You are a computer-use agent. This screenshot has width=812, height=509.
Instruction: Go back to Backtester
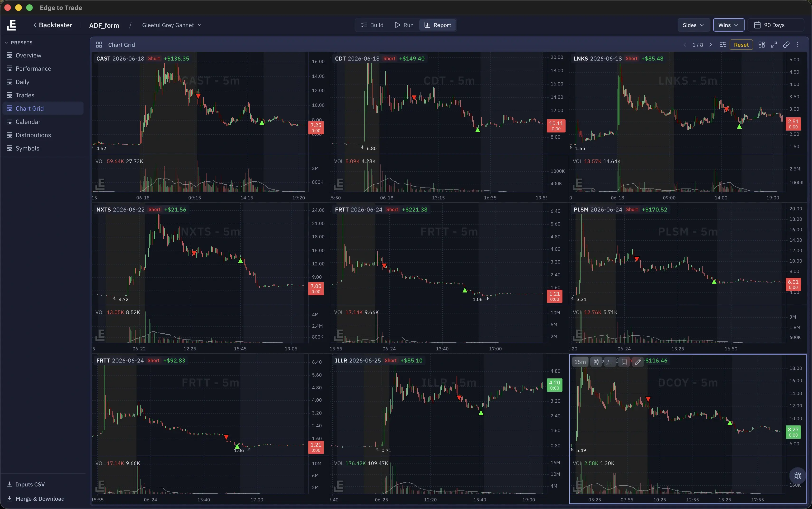(x=53, y=25)
